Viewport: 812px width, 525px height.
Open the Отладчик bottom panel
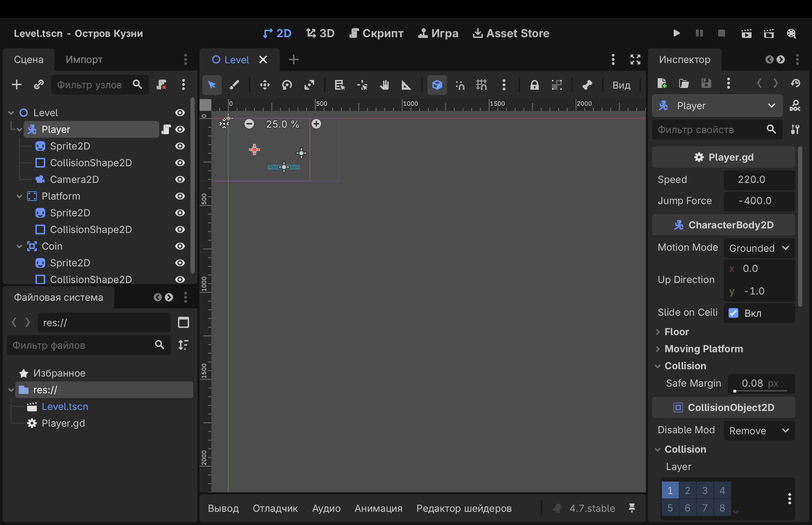pyautogui.click(x=275, y=508)
